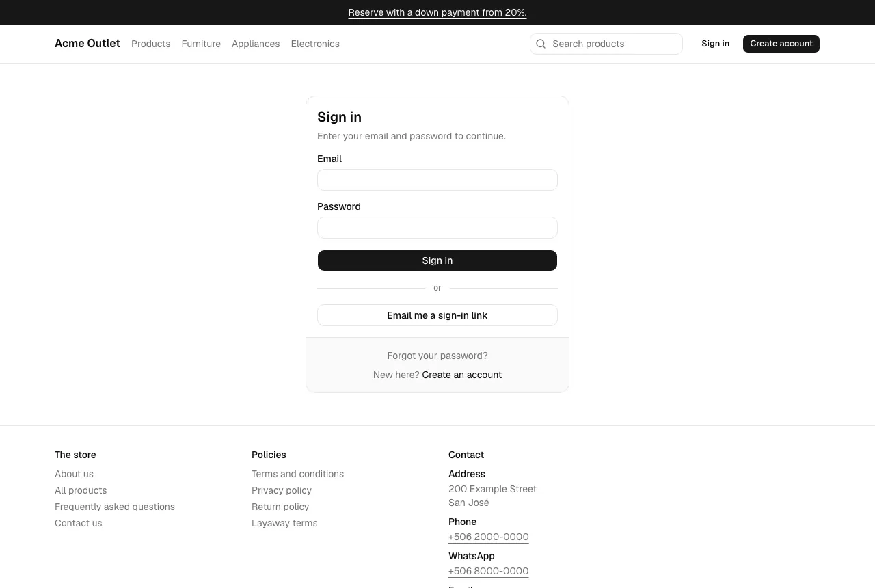Open the Products menu item
The image size is (875, 588).
tap(150, 44)
